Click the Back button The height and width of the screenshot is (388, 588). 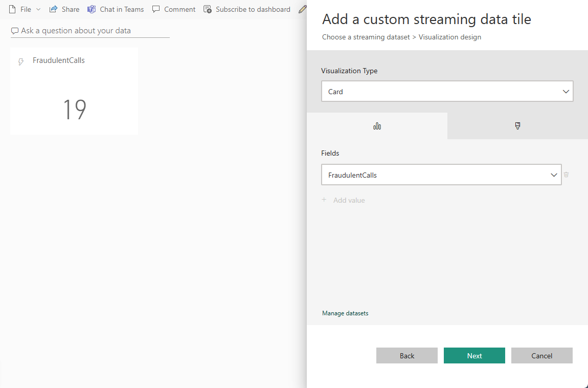point(406,355)
